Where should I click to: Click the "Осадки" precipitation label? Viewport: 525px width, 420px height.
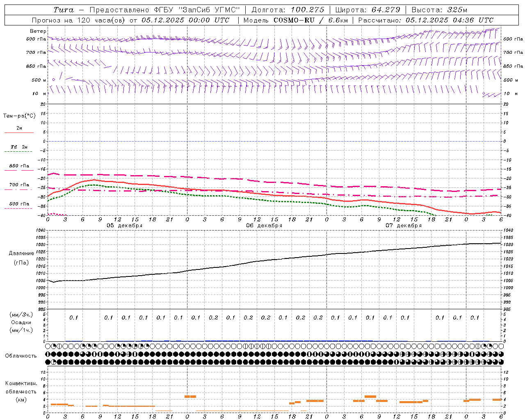point(21,322)
